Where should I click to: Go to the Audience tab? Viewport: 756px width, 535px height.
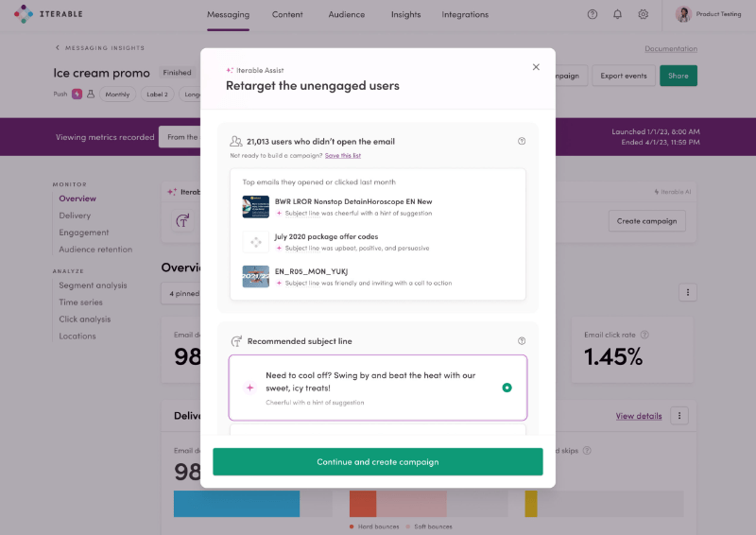[x=346, y=14]
